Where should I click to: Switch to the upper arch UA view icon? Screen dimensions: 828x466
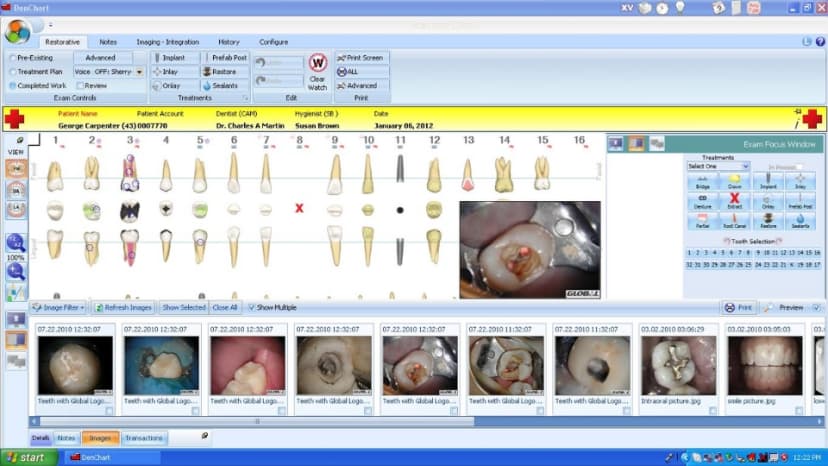tap(16, 190)
